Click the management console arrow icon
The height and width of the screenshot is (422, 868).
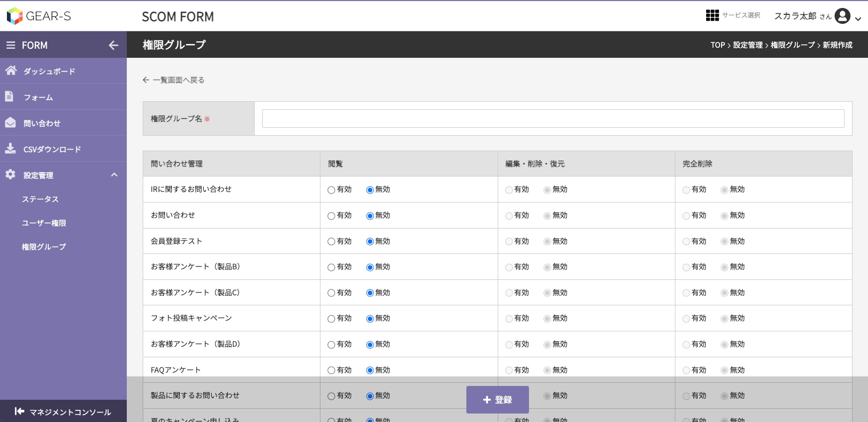20,411
